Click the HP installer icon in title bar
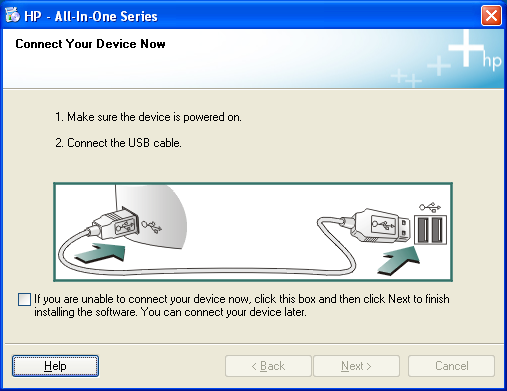The width and height of the screenshot is (507, 391). [13, 15]
